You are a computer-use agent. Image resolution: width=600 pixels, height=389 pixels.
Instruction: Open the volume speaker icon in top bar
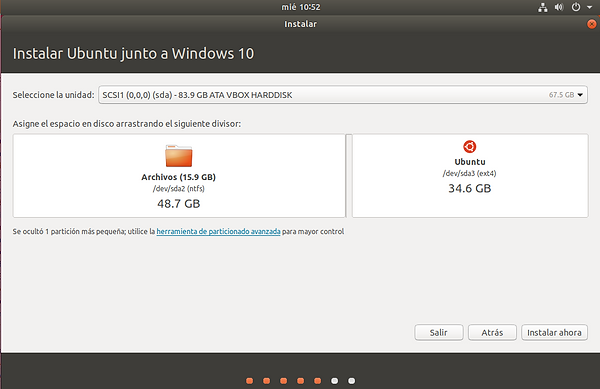coord(559,7)
